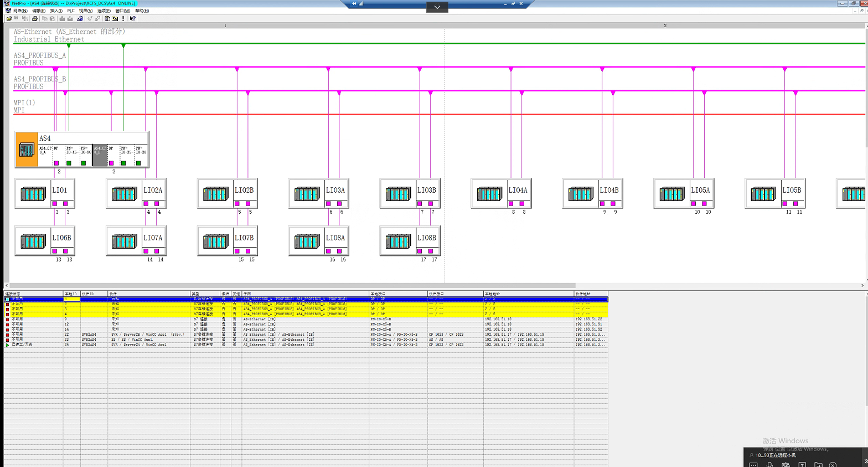Screen dimensions: 868x467
Task: Select connection row with local ID 24
Action: tap(306, 345)
